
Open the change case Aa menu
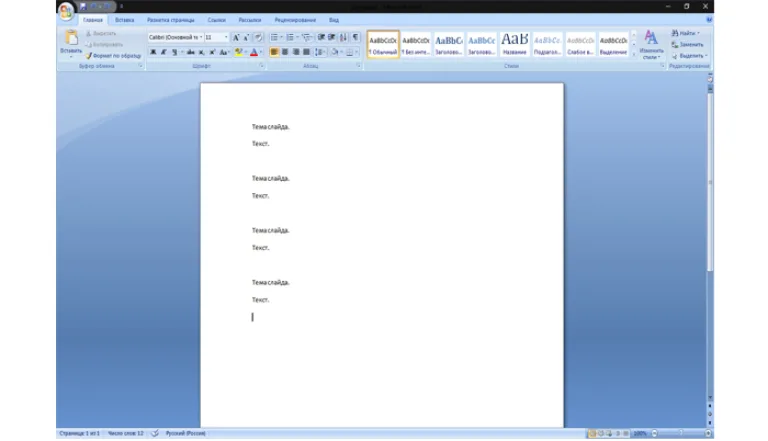pos(224,52)
